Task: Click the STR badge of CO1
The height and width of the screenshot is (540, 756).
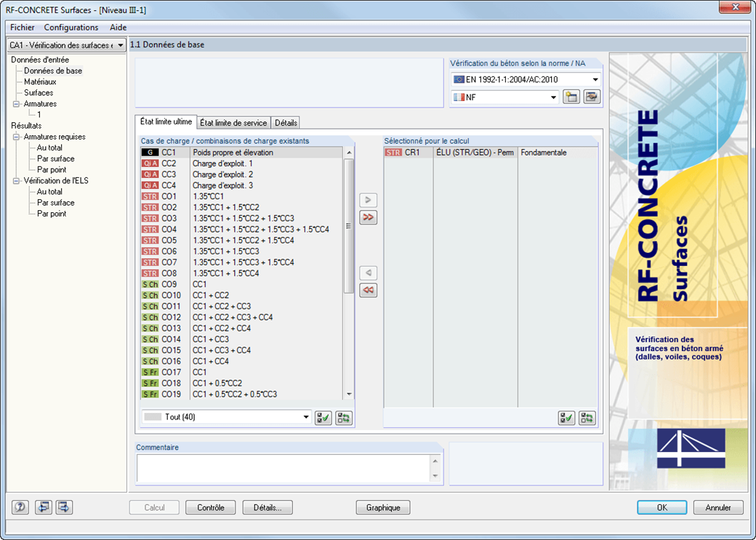Action: click(x=150, y=196)
